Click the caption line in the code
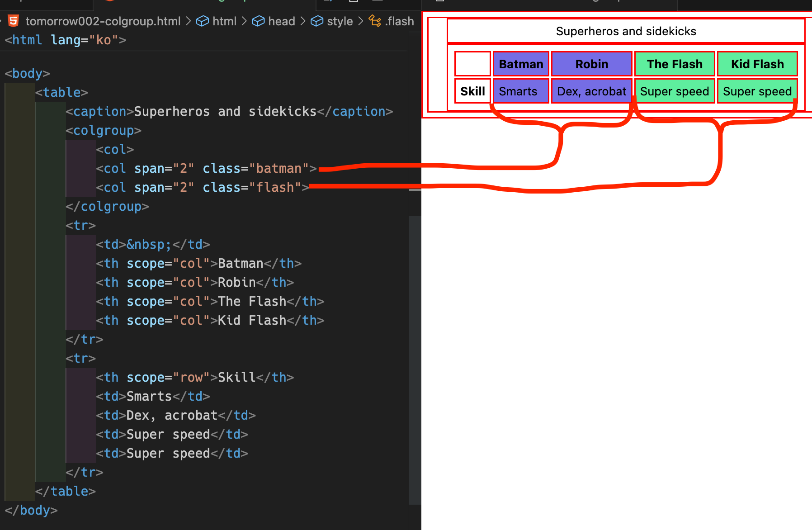 click(229, 111)
